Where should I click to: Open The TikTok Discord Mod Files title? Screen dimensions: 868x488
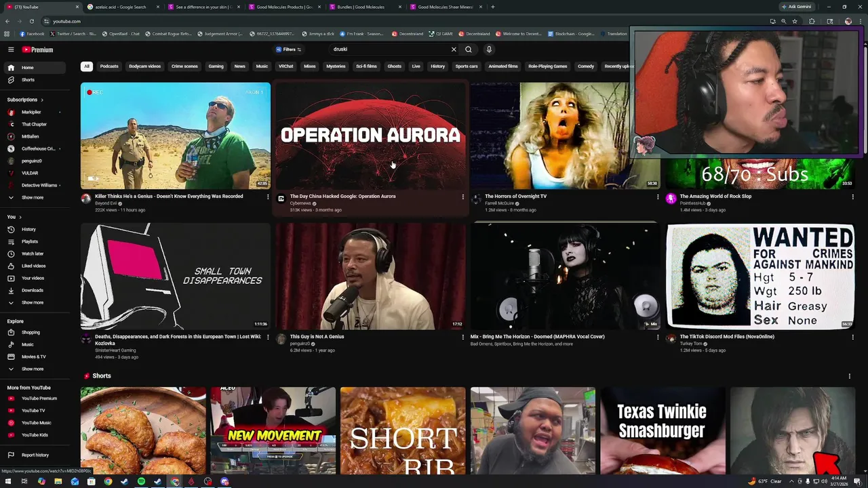[727, 336]
